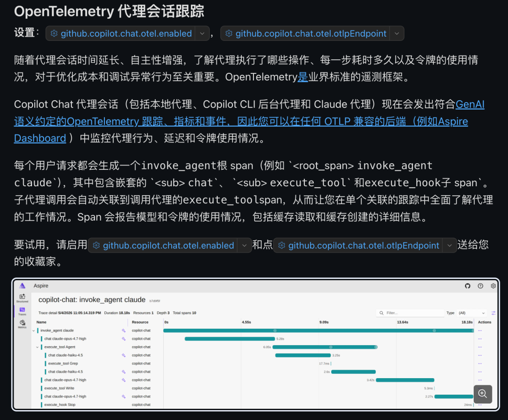The height and width of the screenshot is (420, 508).
Task: Click the Name column header
Action: (41, 322)
